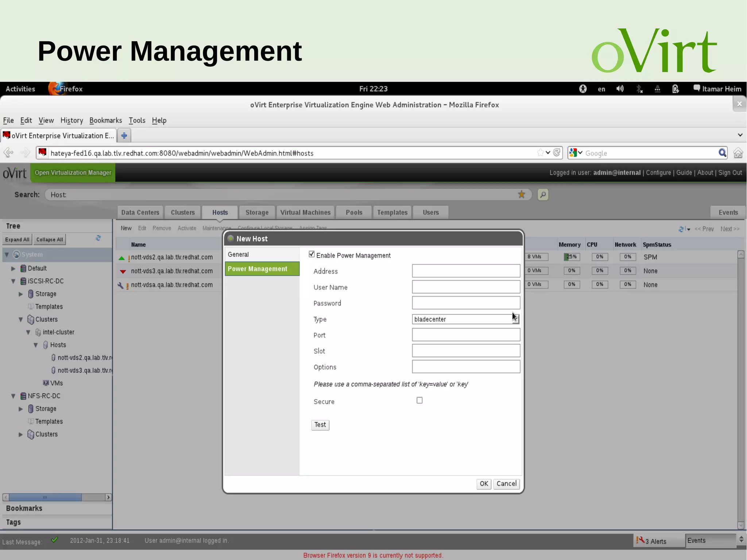Switch to the Virtual Machines tab

click(305, 212)
